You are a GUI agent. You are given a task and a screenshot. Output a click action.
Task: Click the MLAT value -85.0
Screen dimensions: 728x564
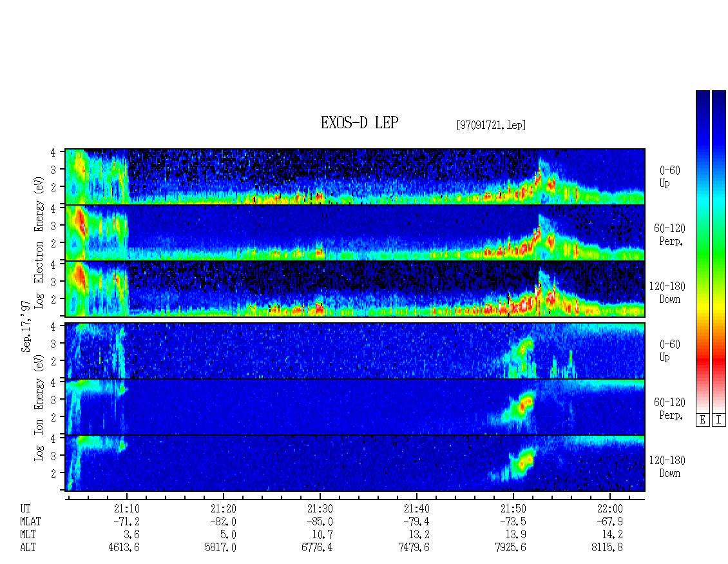click(x=320, y=521)
